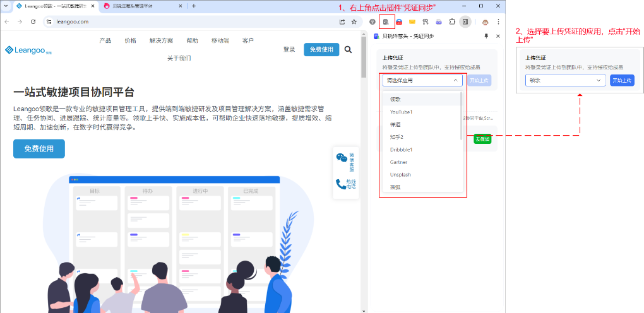Click the 登录 link
Viewport: 644px width, 313px height.
click(x=289, y=49)
